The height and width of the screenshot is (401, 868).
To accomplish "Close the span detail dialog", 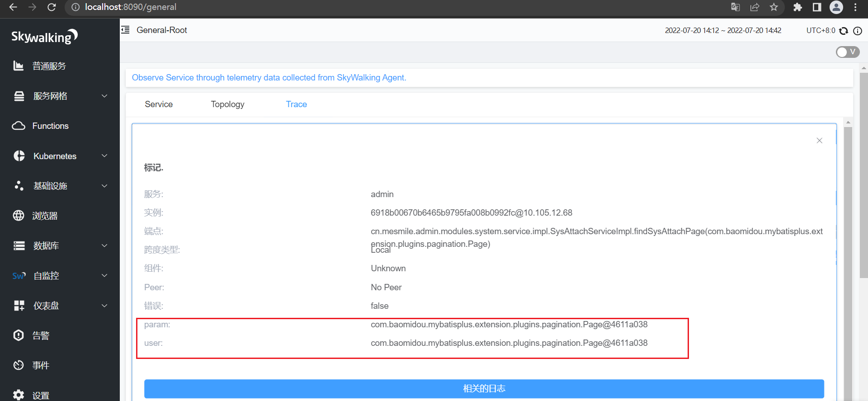I will click(x=819, y=141).
